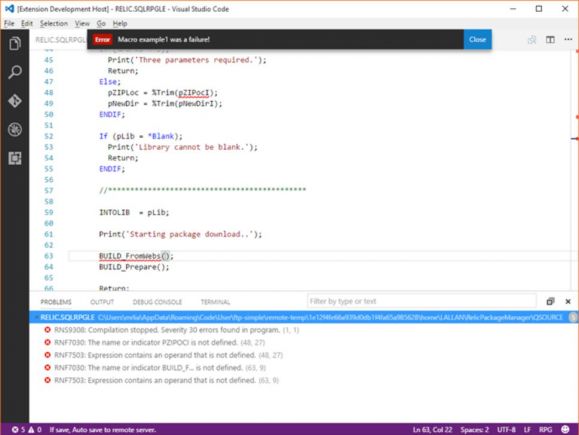
Task: Focus the Filter by type or text field
Action: point(421,301)
